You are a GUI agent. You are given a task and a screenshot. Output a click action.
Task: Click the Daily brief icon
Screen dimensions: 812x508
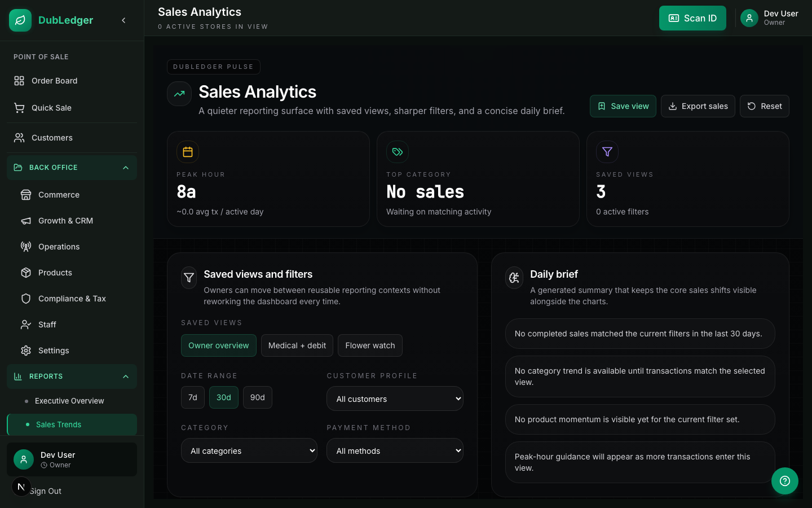pyautogui.click(x=514, y=278)
